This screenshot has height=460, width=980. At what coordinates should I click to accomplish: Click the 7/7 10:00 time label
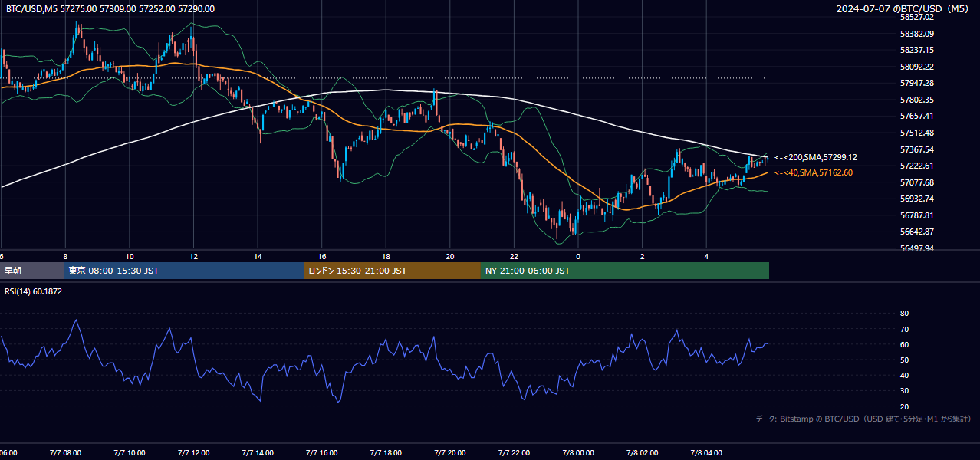coord(130,453)
